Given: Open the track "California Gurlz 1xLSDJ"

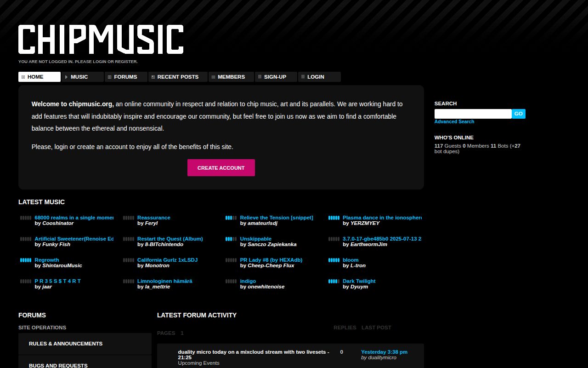Looking at the screenshot, I should pyautogui.click(x=167, y=260).
